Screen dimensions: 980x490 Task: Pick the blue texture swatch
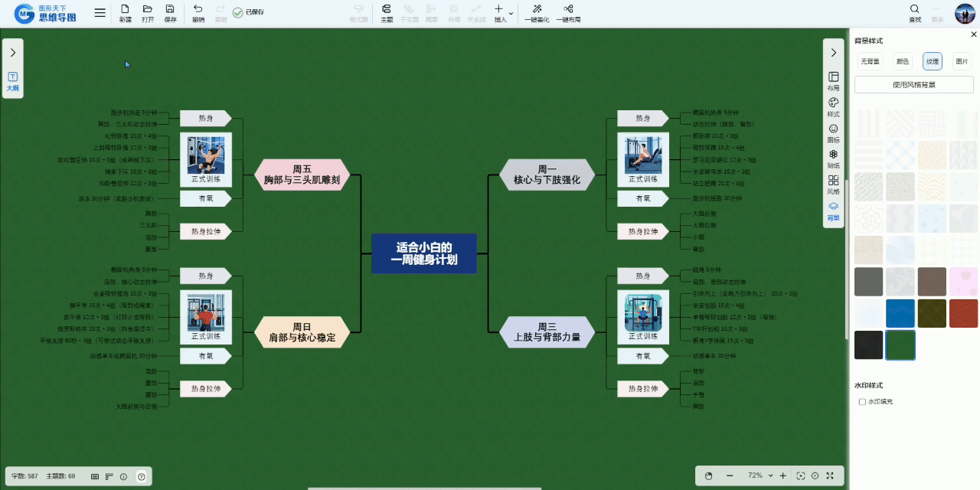pyautogui.click(x=900, y=313)
